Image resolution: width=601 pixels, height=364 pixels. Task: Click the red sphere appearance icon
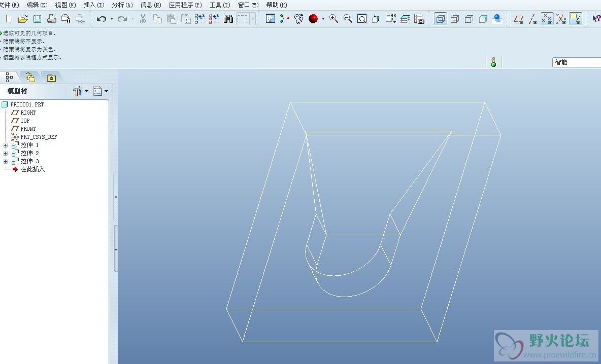[x=313, y=18]
